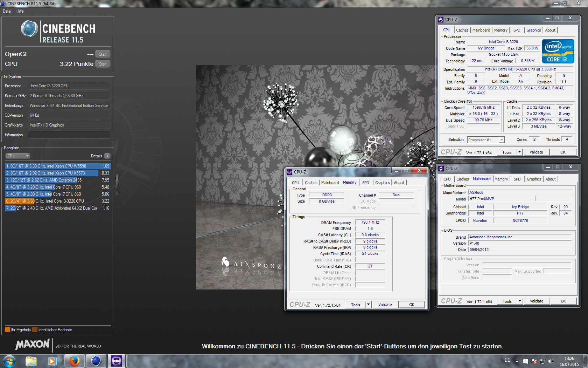Switch to Caches tab in top CPU-Z window
The height and width of the screenshot is (368, 588).
tap(462, 30)
